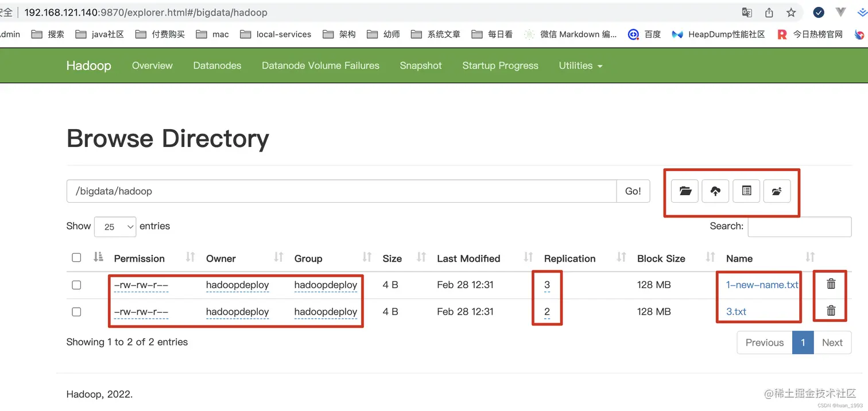The height and width of the screenshot is (411, 868).
Task: Open the 搜索 bookmark folder
Action: click(48, 34)
